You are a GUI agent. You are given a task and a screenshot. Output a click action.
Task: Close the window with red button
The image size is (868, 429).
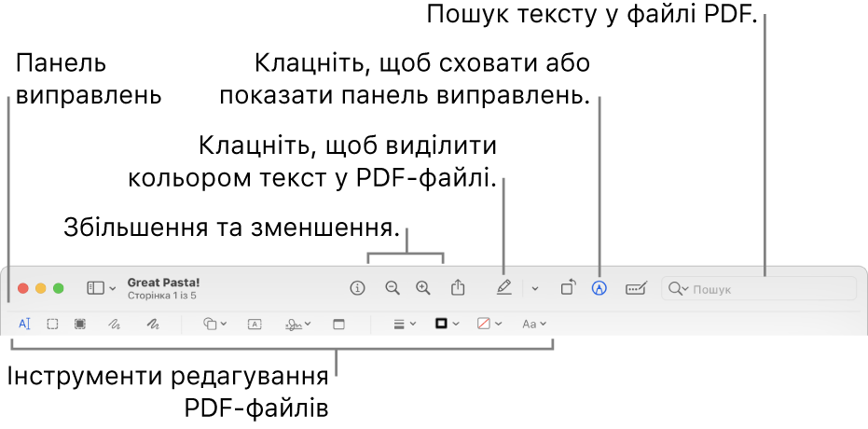[23, 288]
